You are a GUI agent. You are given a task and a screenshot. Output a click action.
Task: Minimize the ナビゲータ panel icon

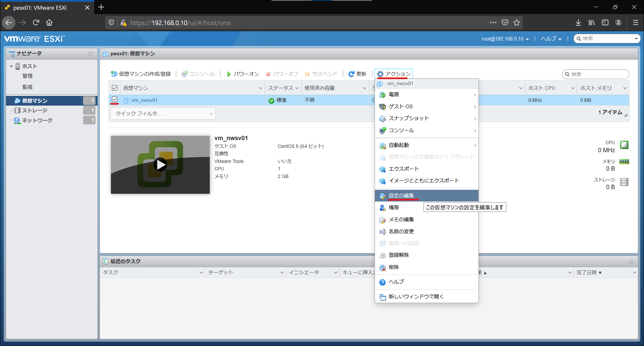91,54
